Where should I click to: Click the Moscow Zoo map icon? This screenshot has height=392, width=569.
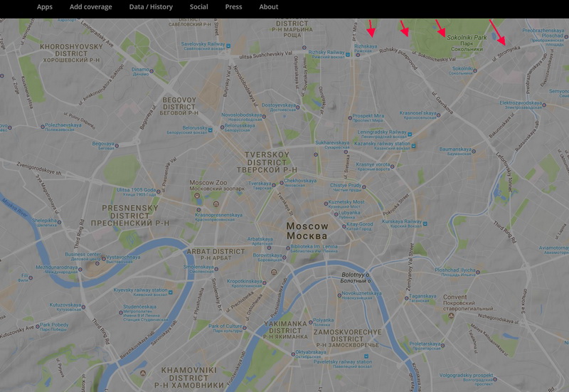[x=197, y=196]
